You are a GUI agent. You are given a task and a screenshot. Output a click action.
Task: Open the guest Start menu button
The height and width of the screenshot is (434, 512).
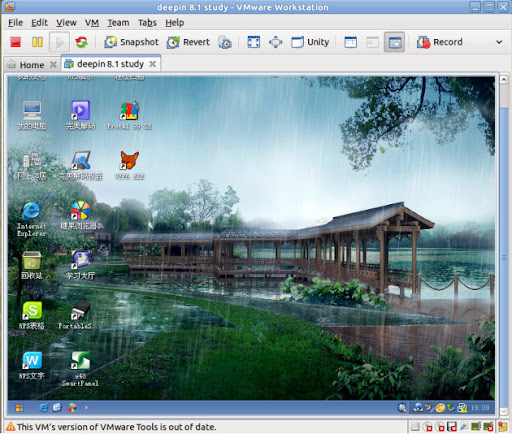click(x=19, y=408)
